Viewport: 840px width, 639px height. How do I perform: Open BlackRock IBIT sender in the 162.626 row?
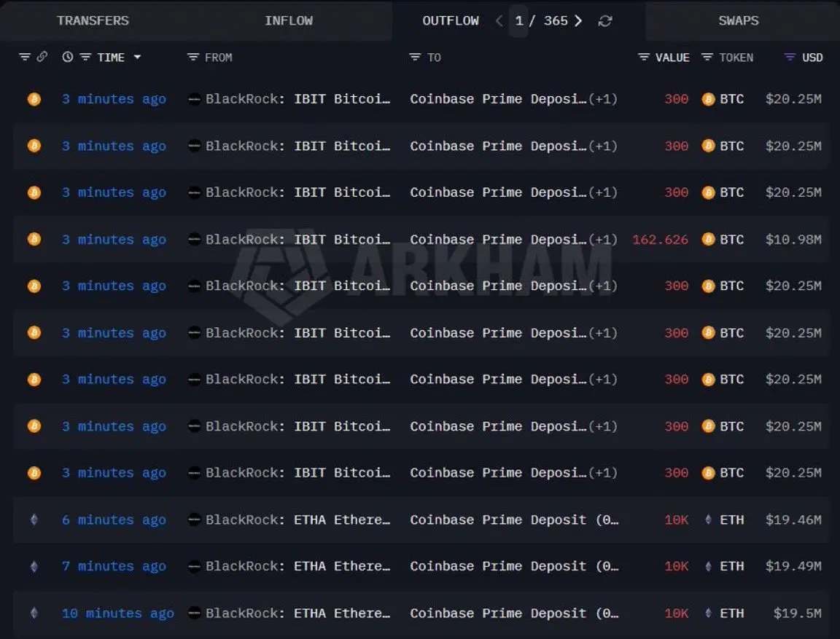[297, 239]
